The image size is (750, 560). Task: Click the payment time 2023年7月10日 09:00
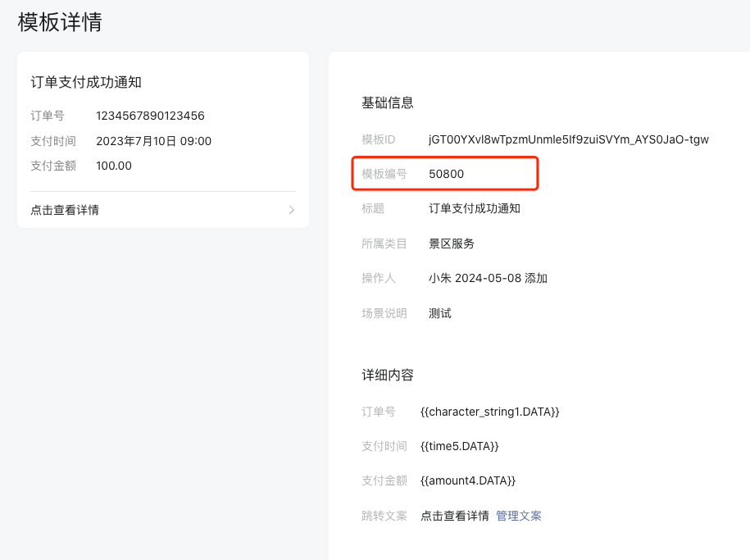[153, 141]
